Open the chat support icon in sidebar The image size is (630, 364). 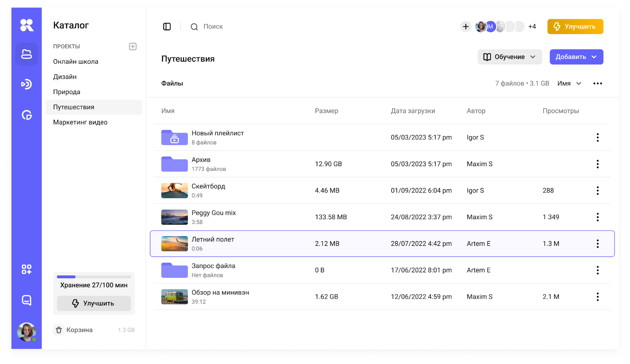26,300
